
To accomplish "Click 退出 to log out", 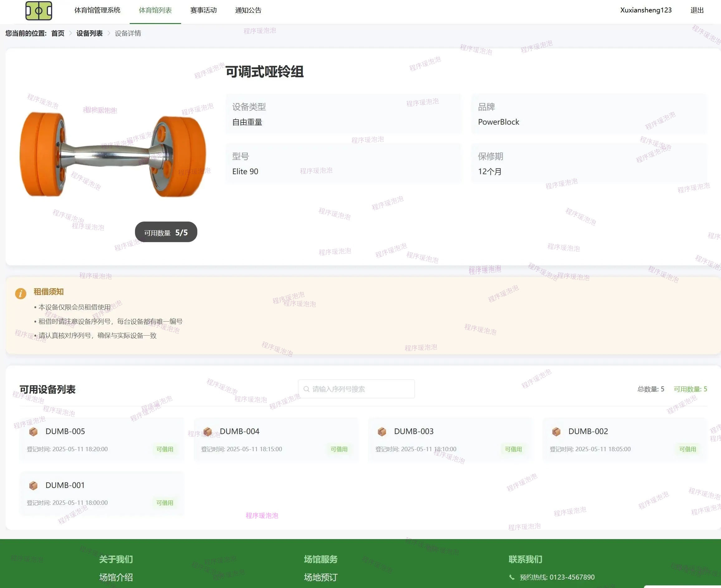I will (x=697, y=11).
